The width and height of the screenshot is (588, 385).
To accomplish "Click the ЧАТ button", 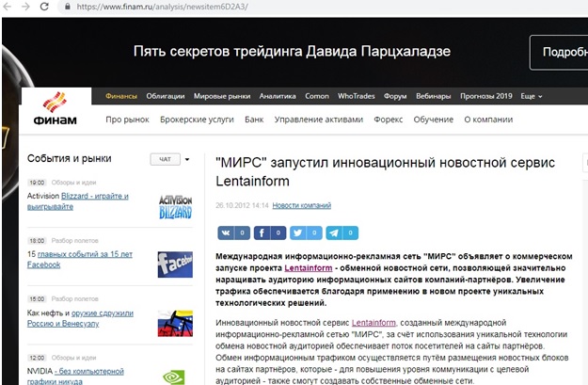I will 165,159.
